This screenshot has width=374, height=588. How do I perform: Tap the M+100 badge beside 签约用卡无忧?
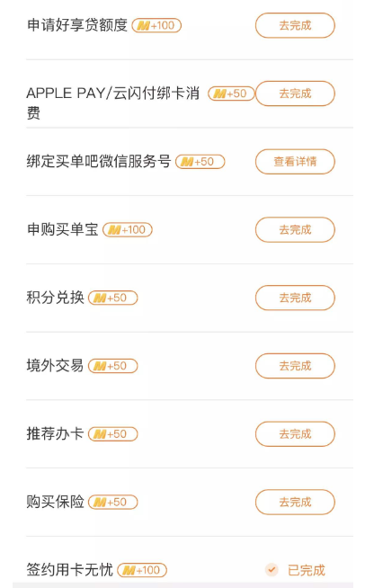click(x=142, y=570)
